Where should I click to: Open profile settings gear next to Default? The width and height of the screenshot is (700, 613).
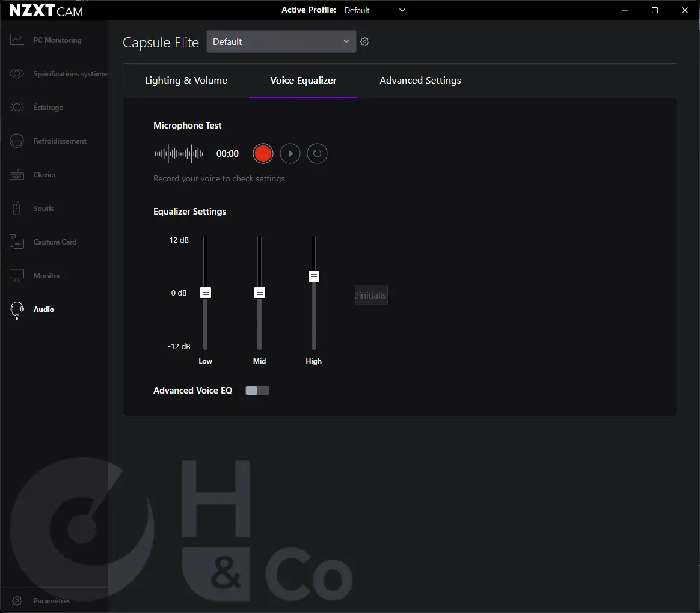[364, 42]
